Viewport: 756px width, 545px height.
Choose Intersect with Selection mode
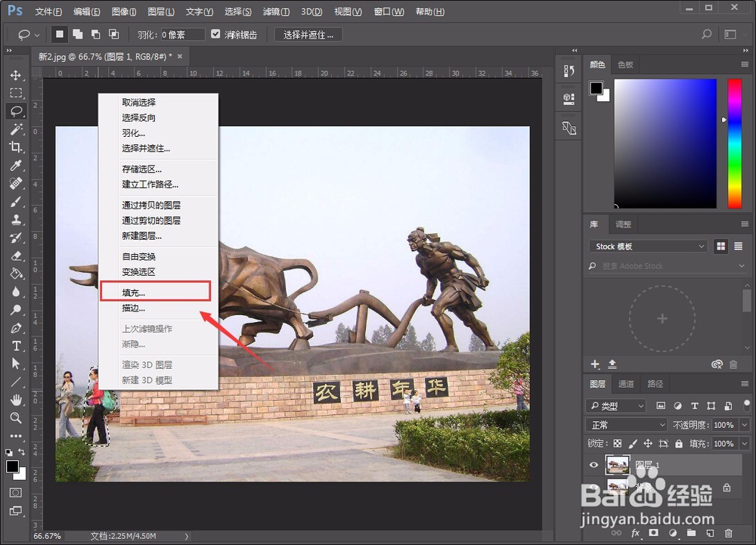pos(114,34)
